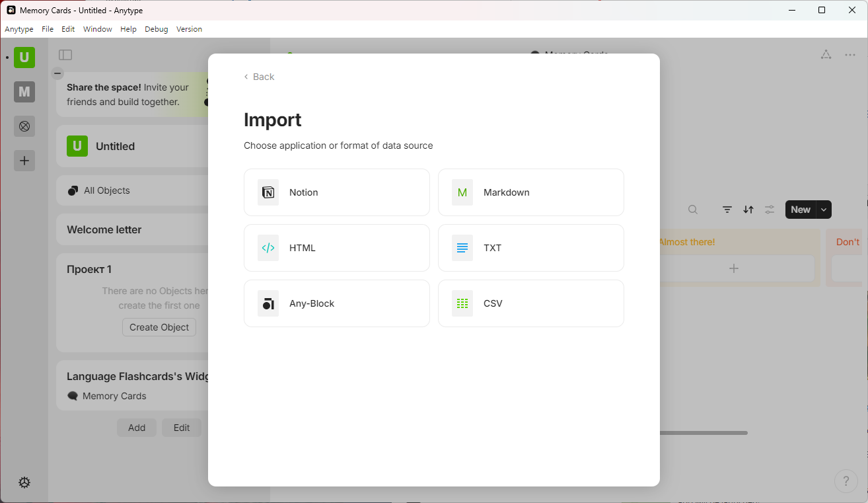Click the green Markdown M icon
Viewport: 868px width, 503px height.
tap(462, 192)
